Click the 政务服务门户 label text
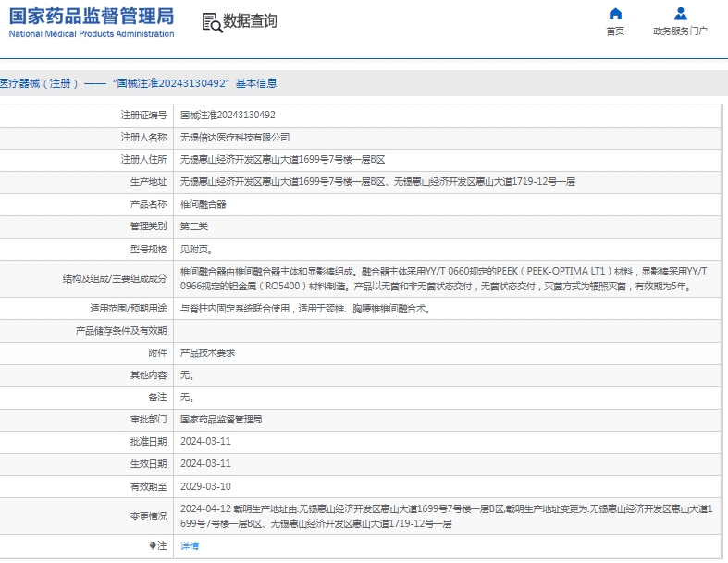 pyautogui.click(x=681, y=31)
